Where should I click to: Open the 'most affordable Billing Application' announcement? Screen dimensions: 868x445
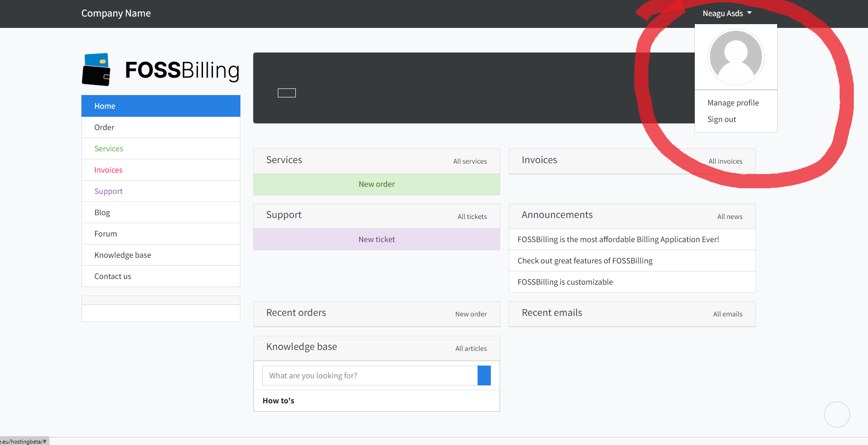(x=632, y=239)
